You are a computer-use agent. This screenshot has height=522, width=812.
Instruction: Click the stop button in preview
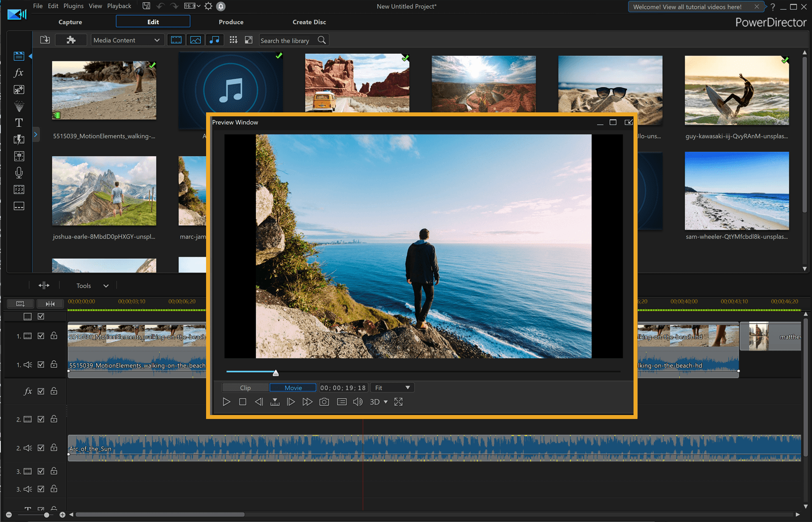pos(243,402)
